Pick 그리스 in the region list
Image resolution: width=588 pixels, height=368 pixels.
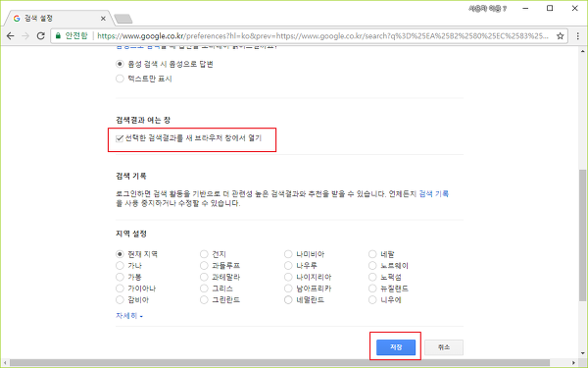pos(204,289)
